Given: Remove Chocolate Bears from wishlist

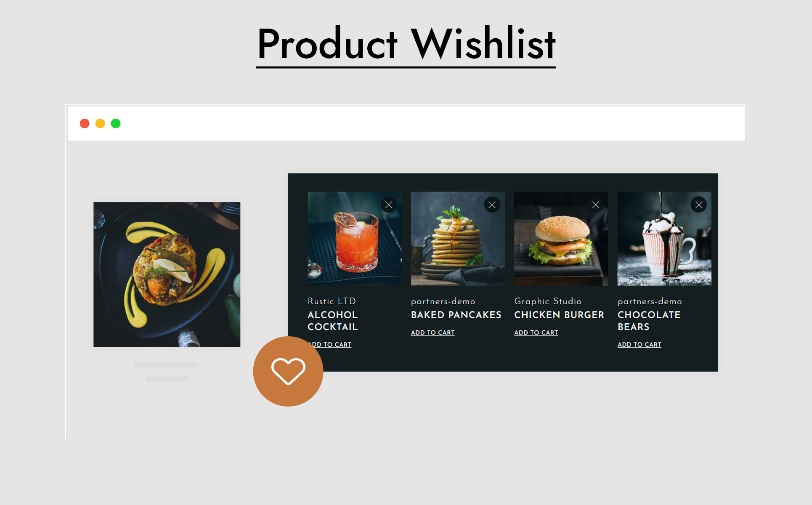Looking at the screenshot, I should (698, 205).
